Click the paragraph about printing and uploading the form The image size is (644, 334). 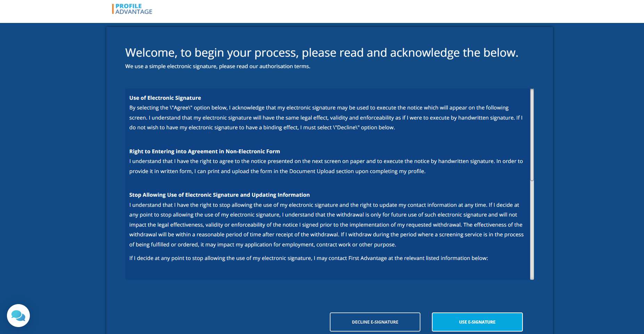point(325,166)
